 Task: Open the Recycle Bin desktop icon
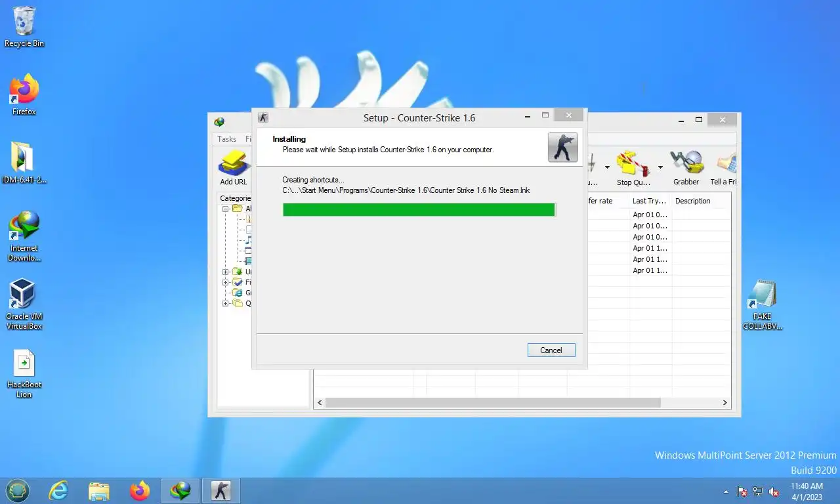tap(24, 27)
